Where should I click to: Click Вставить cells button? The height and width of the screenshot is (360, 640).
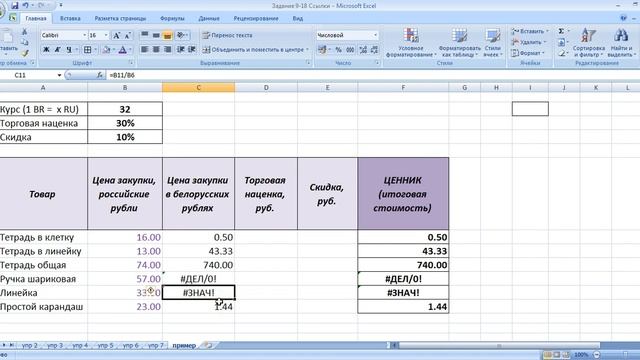click(530, 31)
